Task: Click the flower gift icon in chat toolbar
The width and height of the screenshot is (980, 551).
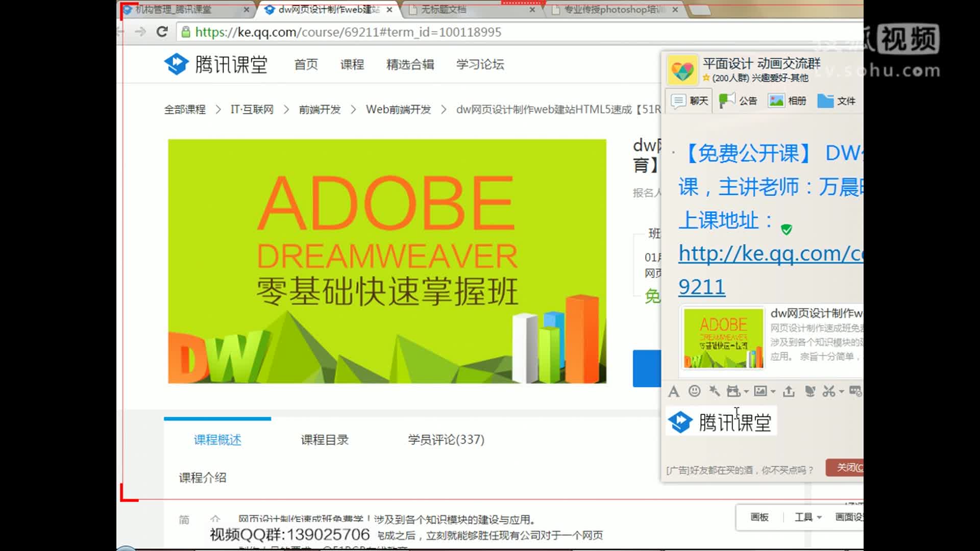Action: click(x=810, y=391)
